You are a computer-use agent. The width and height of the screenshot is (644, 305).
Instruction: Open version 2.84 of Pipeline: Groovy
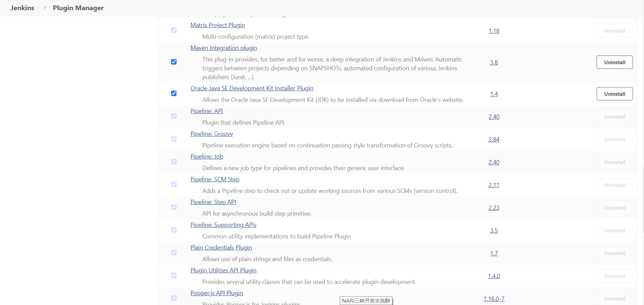click(494, 140)
